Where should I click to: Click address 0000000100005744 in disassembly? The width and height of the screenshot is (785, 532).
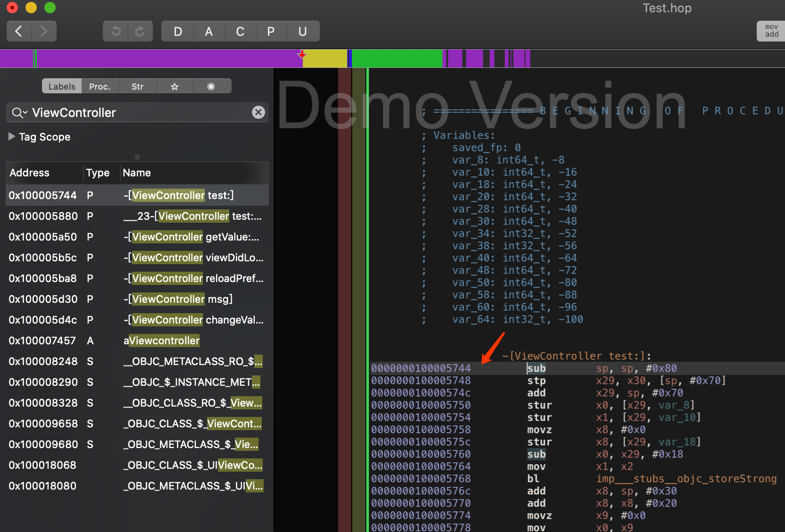[421, 368]
